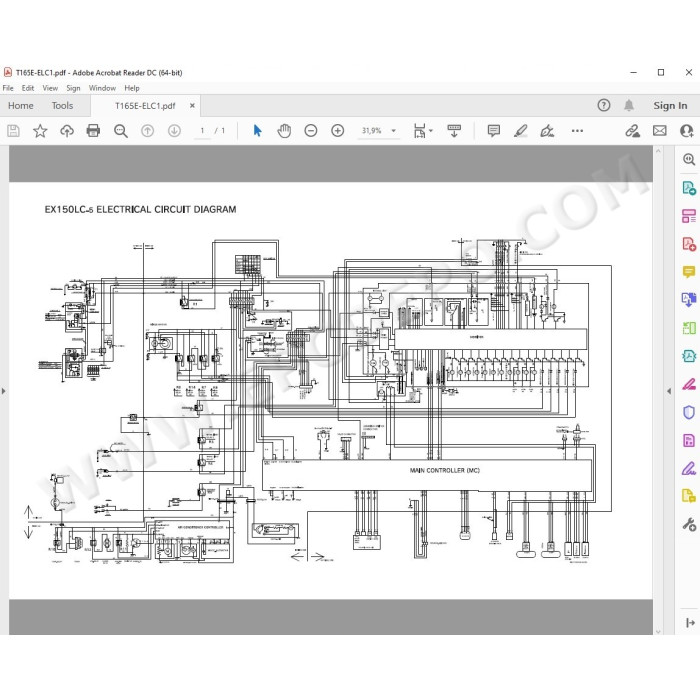Add a comment note
This screenshot has width=700, height=700.
coord(494,131)
